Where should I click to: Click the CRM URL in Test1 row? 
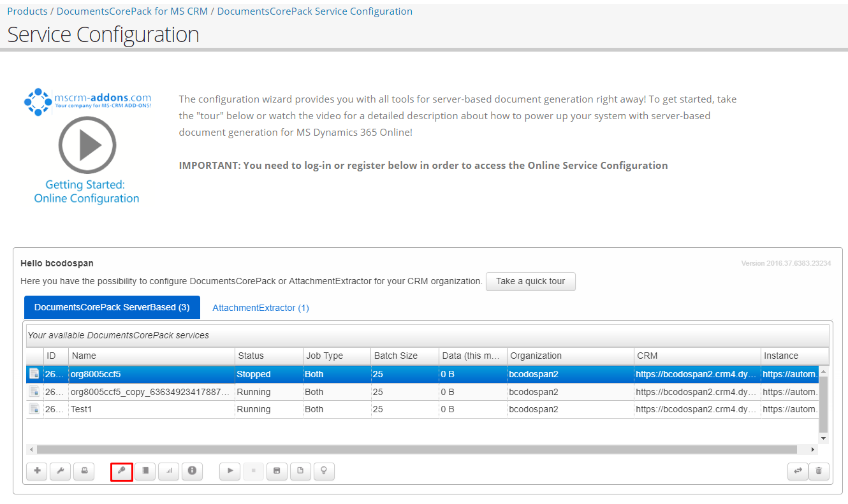point(696,409)
